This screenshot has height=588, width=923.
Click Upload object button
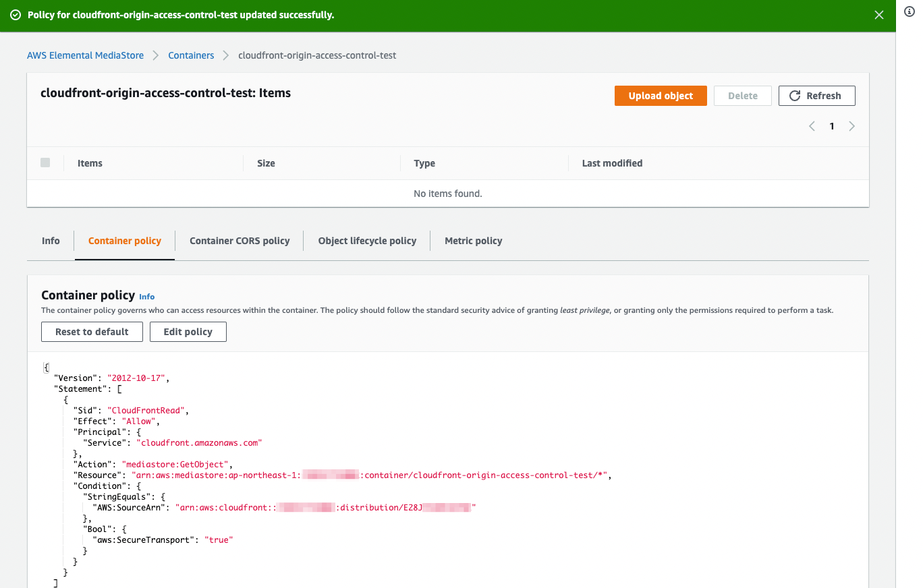click(x=661, y=96)
